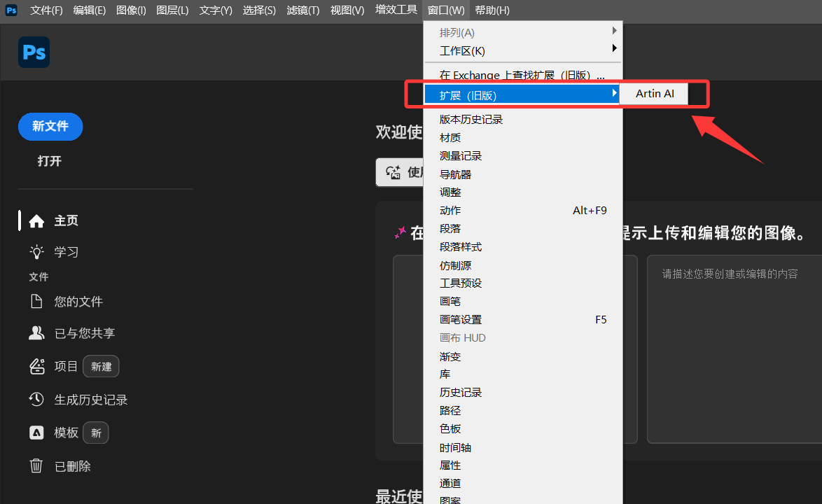Click the Photoshop logo on home screen

tap(34, 52)
